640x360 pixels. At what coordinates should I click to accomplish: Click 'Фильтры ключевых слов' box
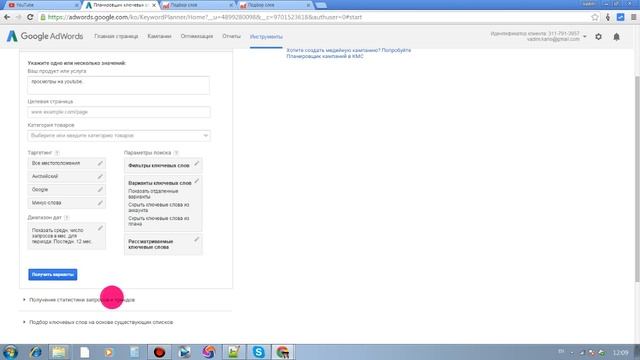(163, 165)
